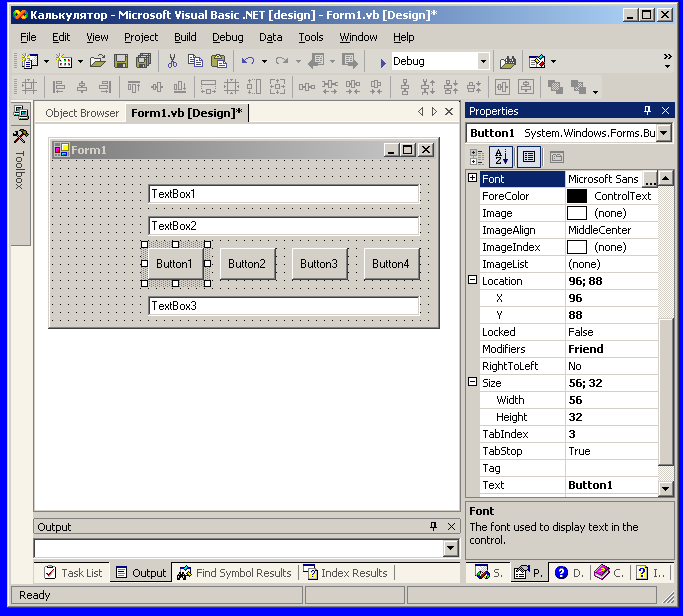Click the Add New Item toolbar icon
This screenshot has height=616, width=683.
pos(64,61)
